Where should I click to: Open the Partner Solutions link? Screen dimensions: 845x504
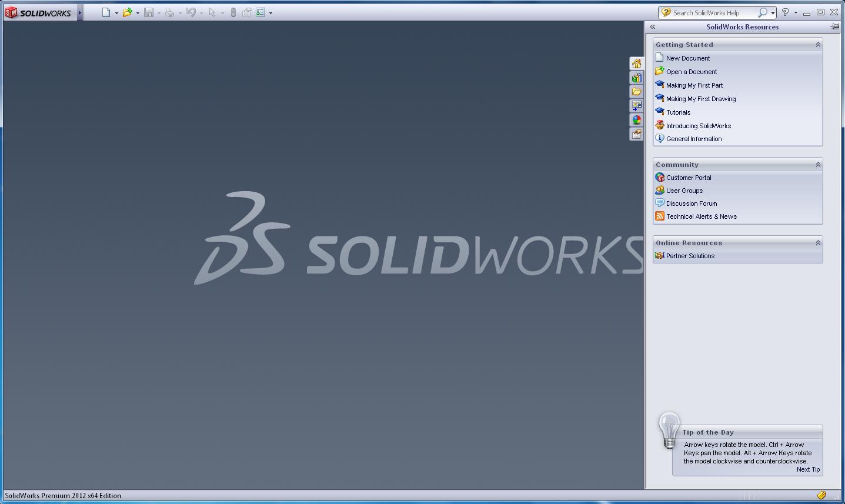tap(690, 256)
